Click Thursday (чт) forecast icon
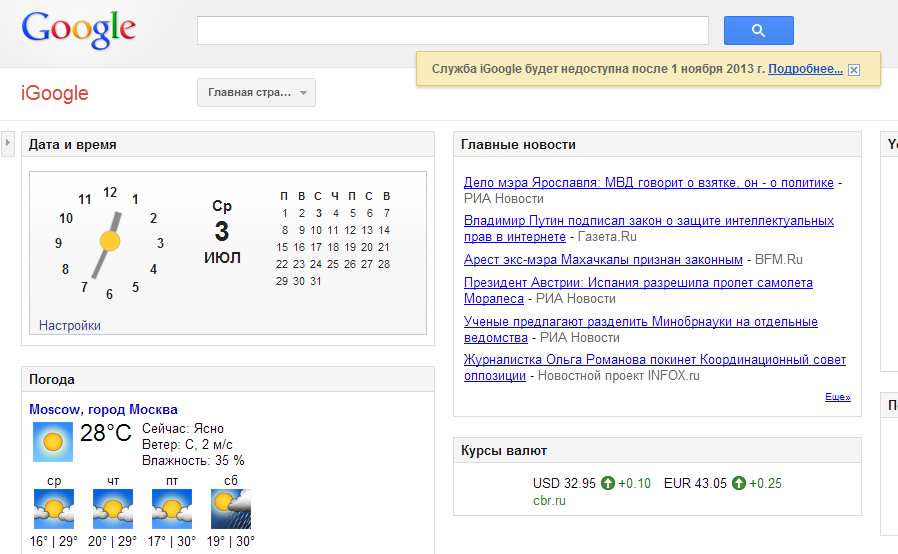898x554 pixels. (x=113, y=509)
